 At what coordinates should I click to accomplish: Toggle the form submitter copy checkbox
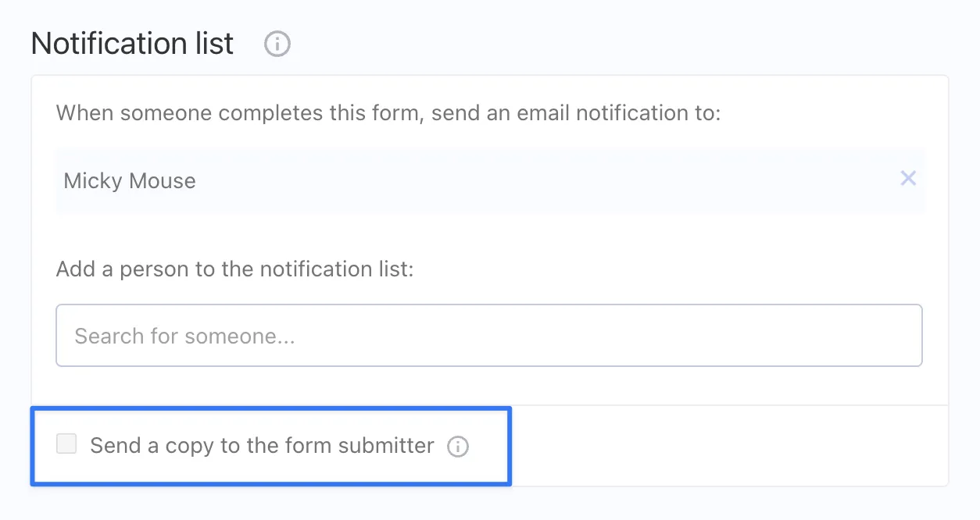pyautogui.click(x=66, y=445)
